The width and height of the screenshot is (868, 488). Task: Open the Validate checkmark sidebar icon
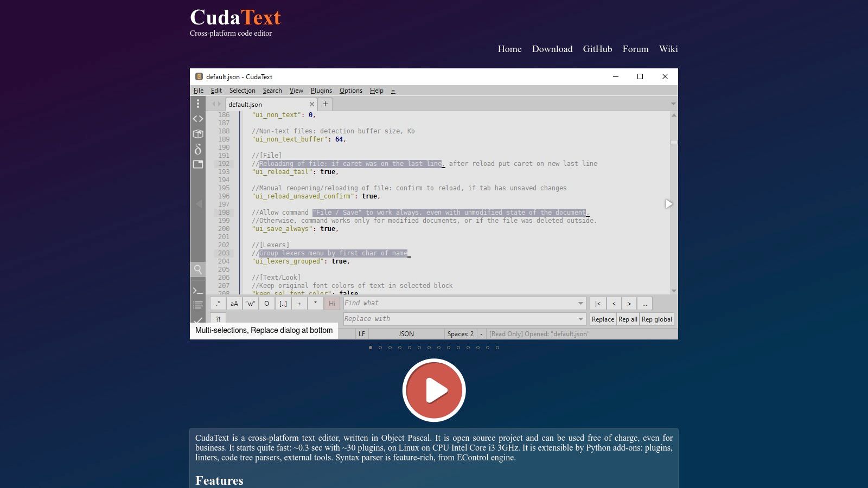[x=198, y=320]
